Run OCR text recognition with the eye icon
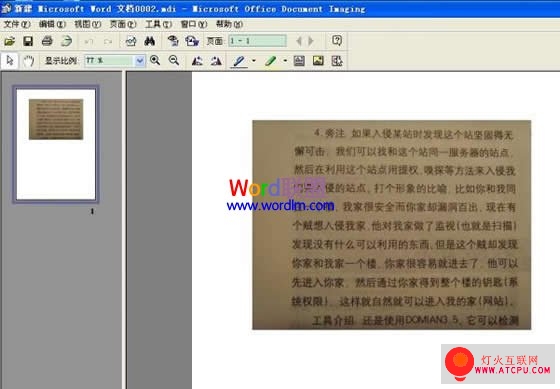The height and width of the screenshot is (389, 560). click(173, 41)
